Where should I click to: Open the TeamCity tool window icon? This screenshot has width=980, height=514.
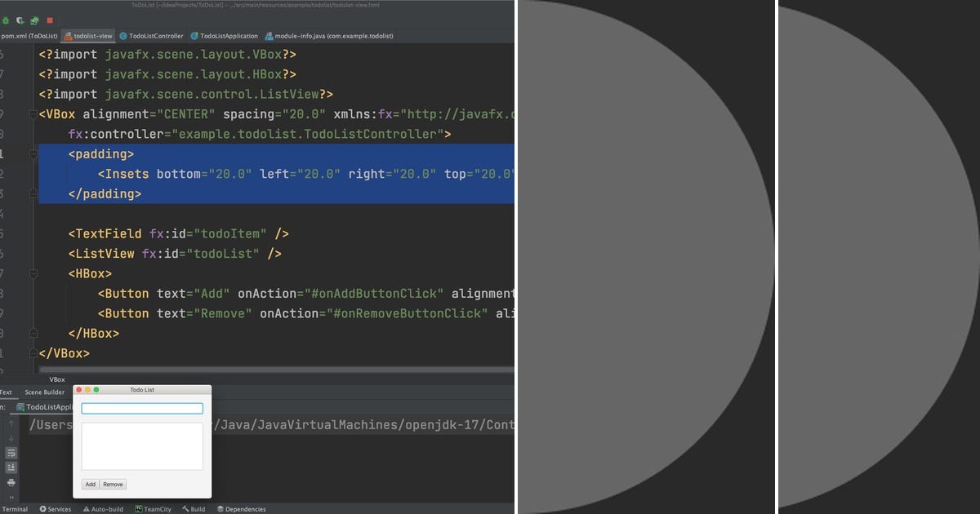[153, 508]
